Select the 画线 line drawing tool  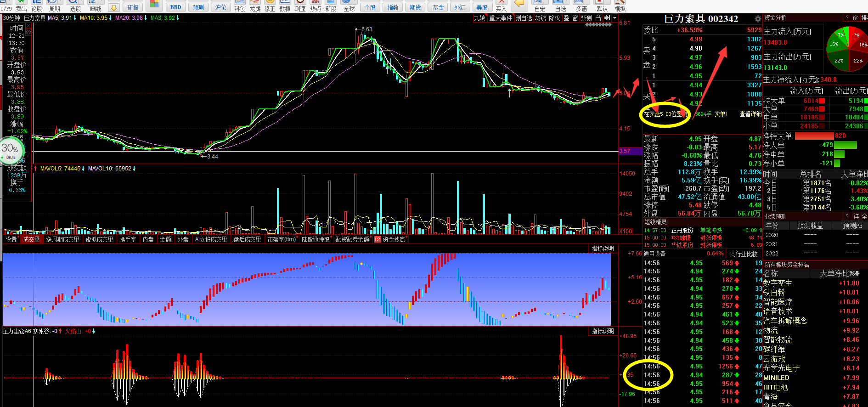96,6
